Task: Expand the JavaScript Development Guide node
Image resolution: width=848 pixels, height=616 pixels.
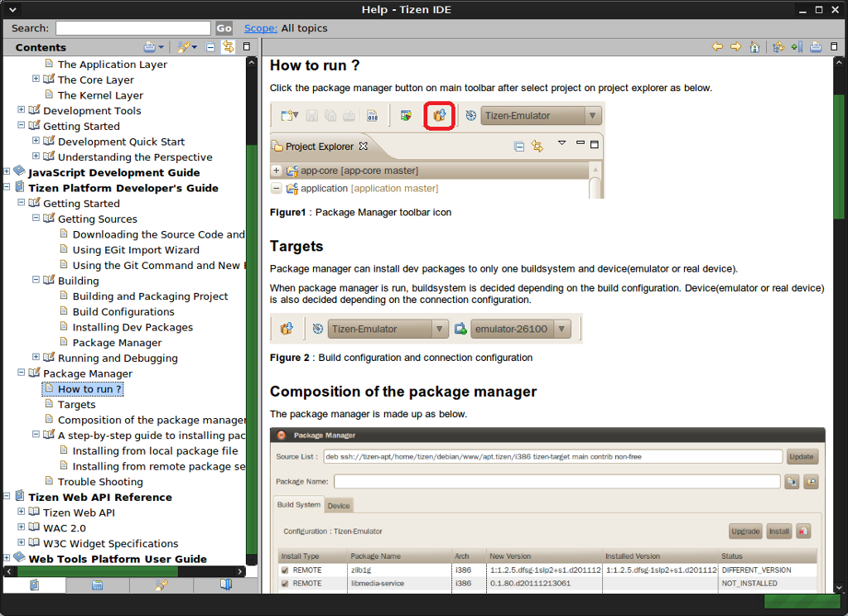Action: point(7,172)
